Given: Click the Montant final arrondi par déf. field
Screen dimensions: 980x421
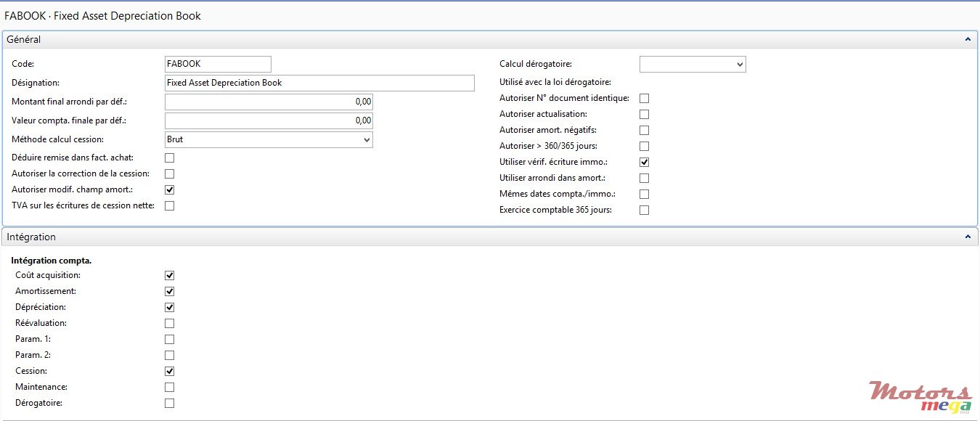Looking at the screenshot, I should click(x=269, y=102).
